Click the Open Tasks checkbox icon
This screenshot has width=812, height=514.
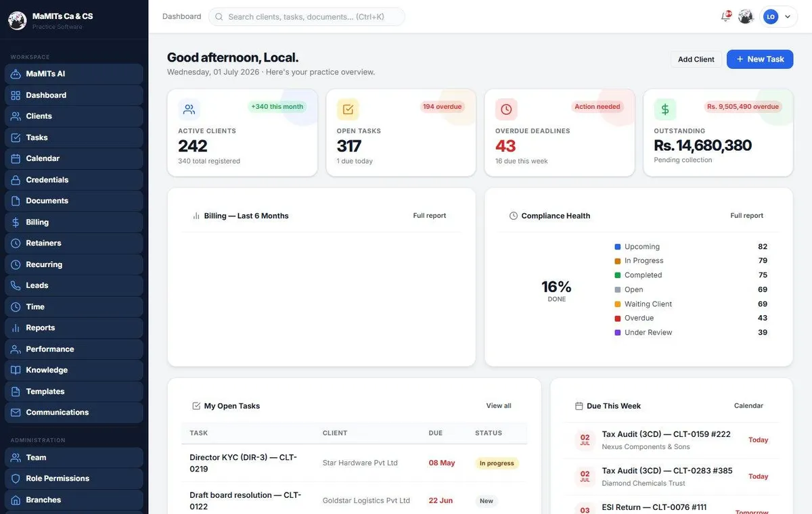pos(348,109)
